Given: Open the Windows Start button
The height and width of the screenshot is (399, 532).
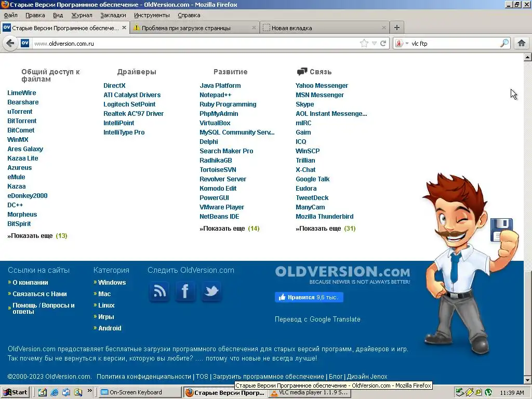Looking at the screenshot, I should pyautogui.click(x=16, y=392).
